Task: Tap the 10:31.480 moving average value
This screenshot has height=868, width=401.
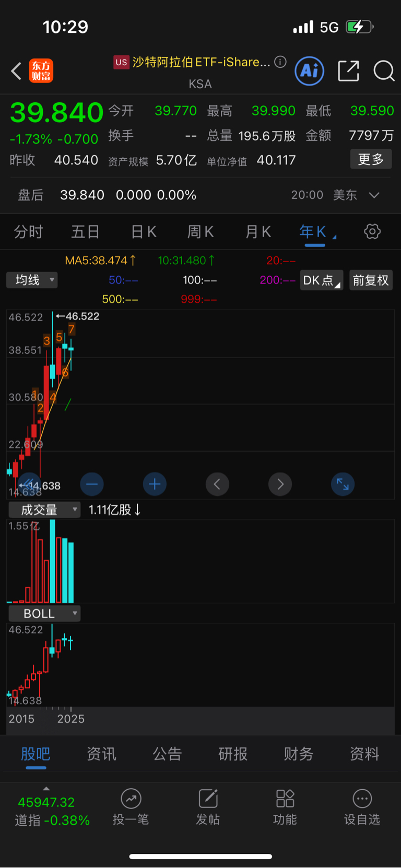Action: click(x=186, y=260)
